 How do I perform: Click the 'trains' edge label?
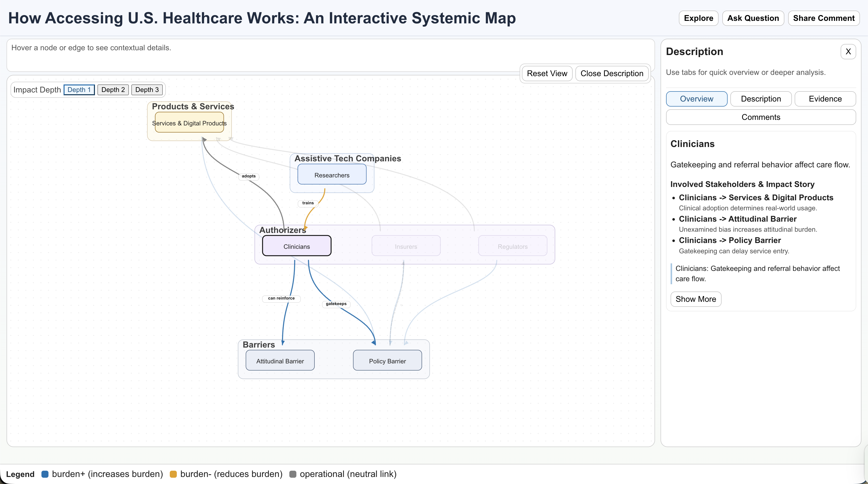point(308,203)
